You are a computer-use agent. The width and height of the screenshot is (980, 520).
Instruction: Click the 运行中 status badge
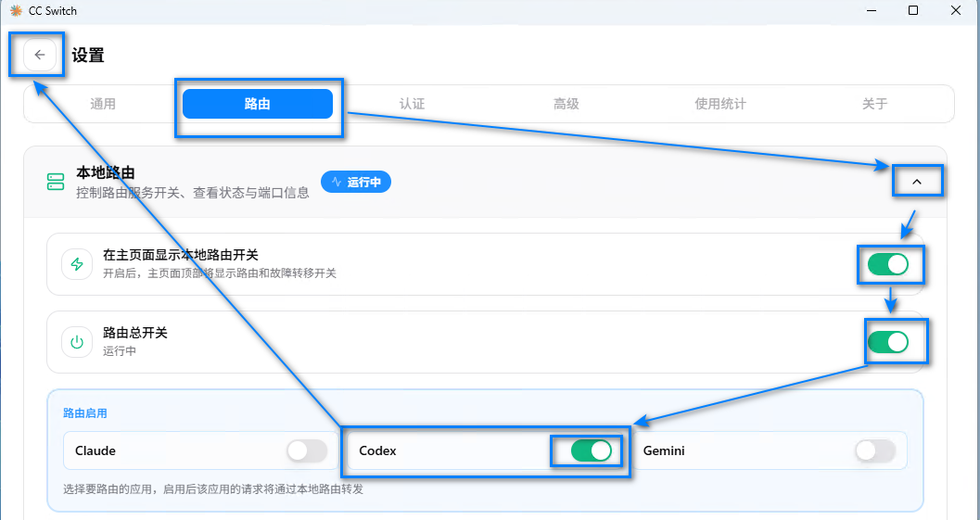356,182
